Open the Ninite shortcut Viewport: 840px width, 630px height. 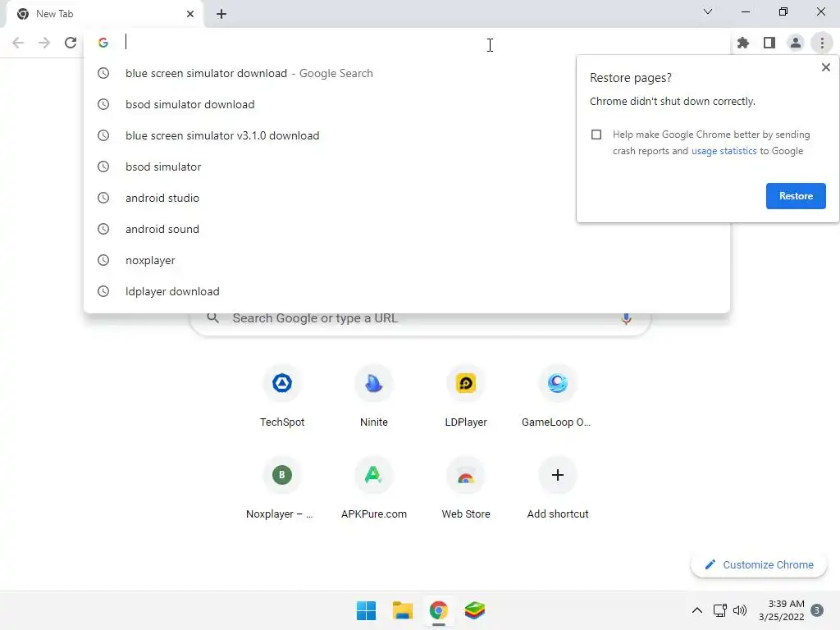coord(374,396)
